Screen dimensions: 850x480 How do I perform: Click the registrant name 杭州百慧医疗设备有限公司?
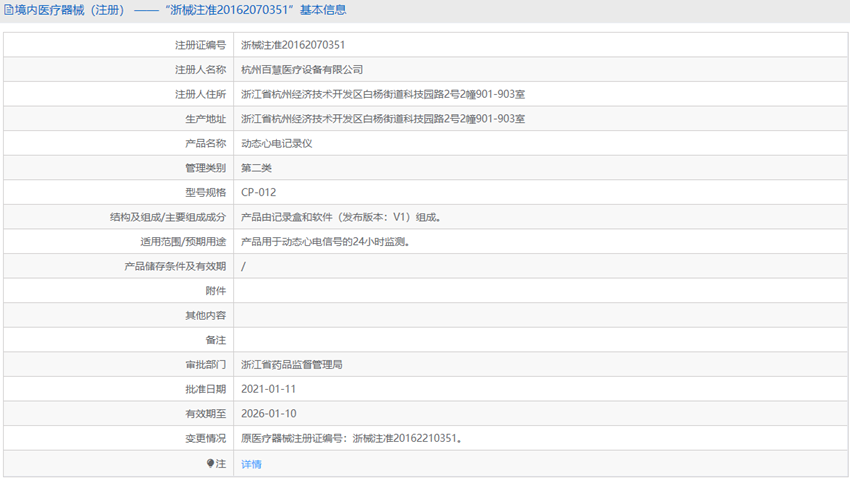pyautogui.click(x=302, y=69)
